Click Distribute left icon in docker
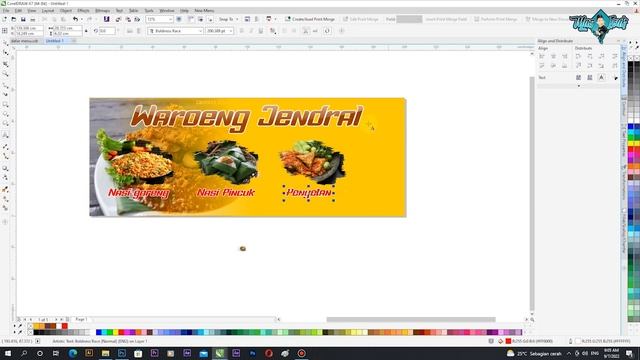 tap(578, 56)
